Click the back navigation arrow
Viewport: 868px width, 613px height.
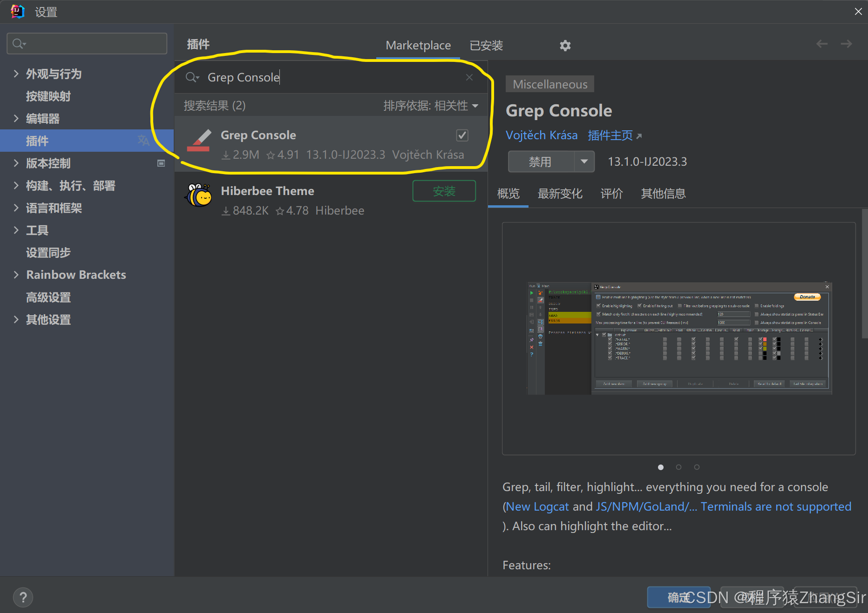click(822, 44)
